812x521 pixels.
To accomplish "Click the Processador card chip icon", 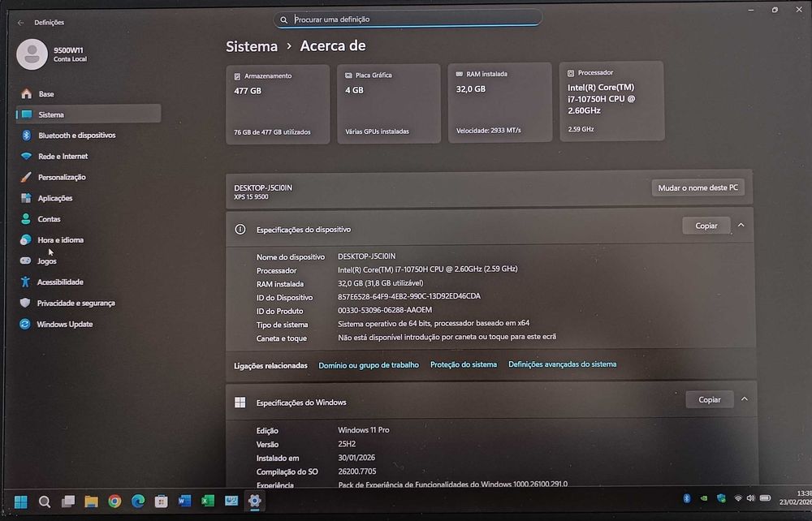I will point(571,73).
